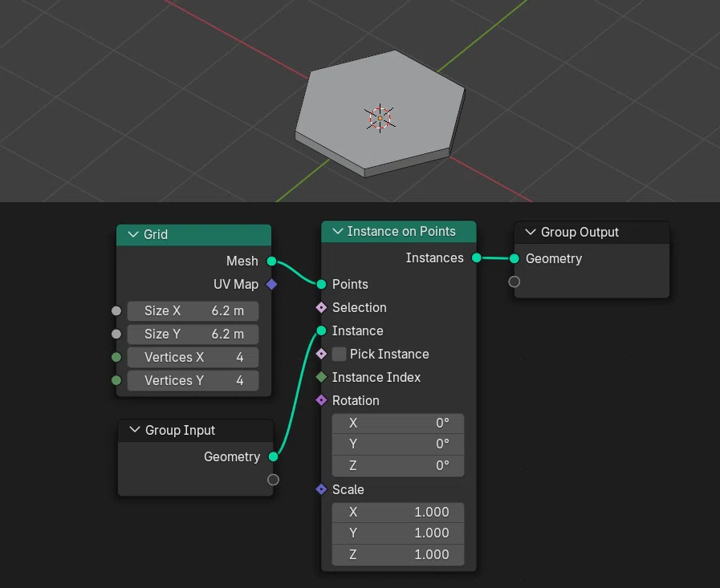The image size is (720, 588).
Task: Click the Size X input socket
Action: click(x=116, y=310)
